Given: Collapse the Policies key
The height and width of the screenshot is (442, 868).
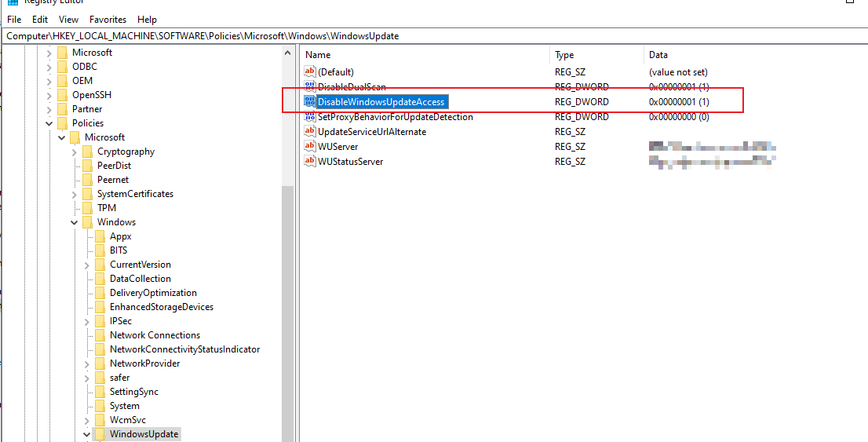Looking at the screenshot, I should [49, 123].
